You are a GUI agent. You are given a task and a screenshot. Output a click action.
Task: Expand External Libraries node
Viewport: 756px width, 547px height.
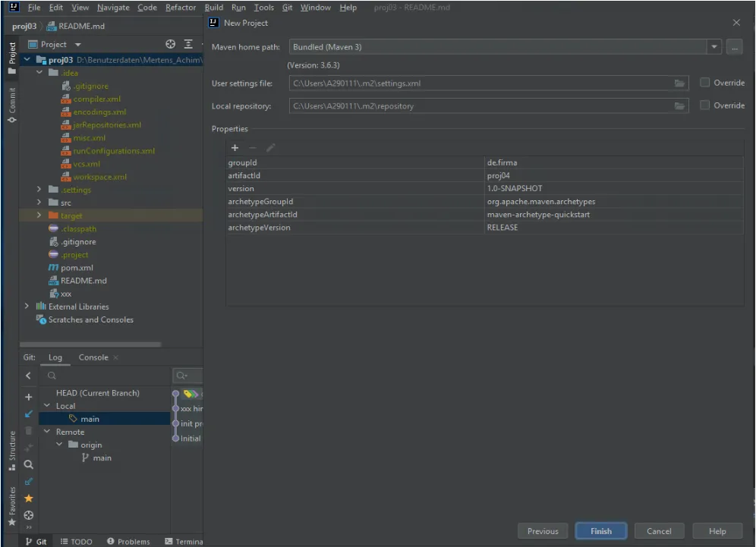[x=27, y=307]
